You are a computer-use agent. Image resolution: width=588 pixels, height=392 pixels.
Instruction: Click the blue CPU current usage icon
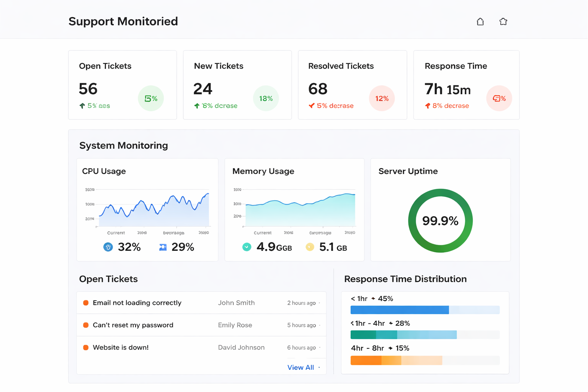[108, 247]
